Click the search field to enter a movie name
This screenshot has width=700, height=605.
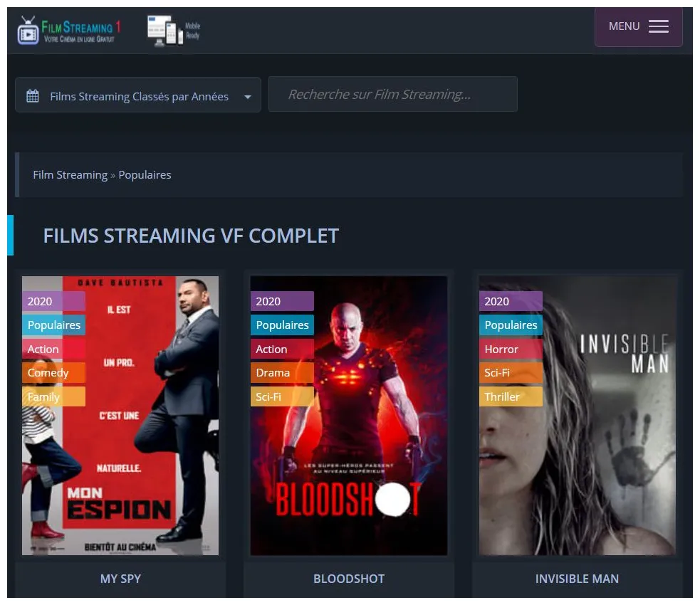(x=392, y=93)
